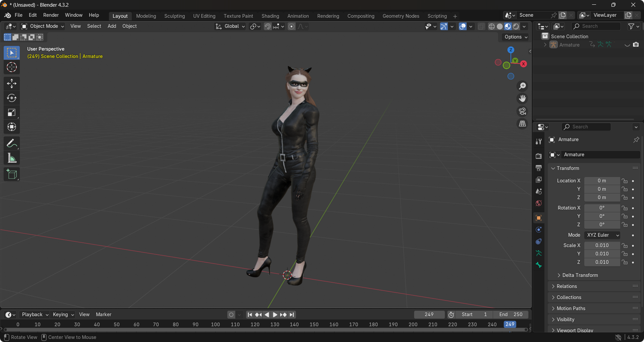This screenshot has width=644, height=342.
Task: Click the red X axis gizmo ball
Action: click(523, 64)
